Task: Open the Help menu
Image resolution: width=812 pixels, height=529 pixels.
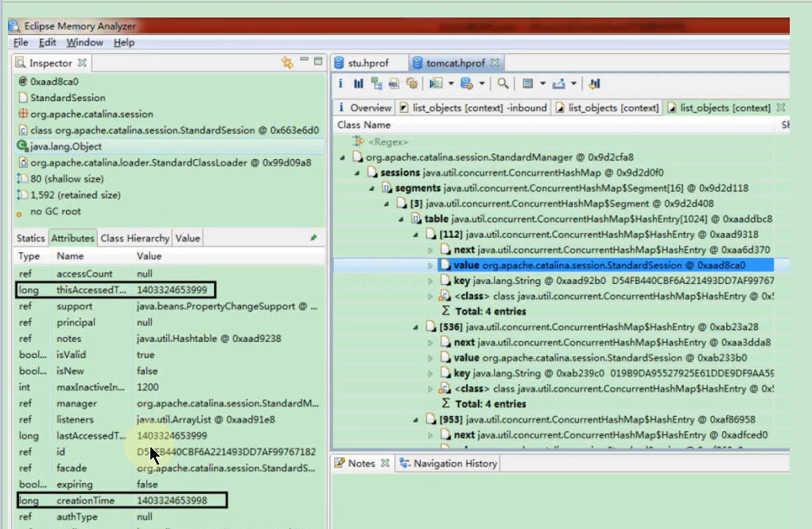Action: [124, 42]
